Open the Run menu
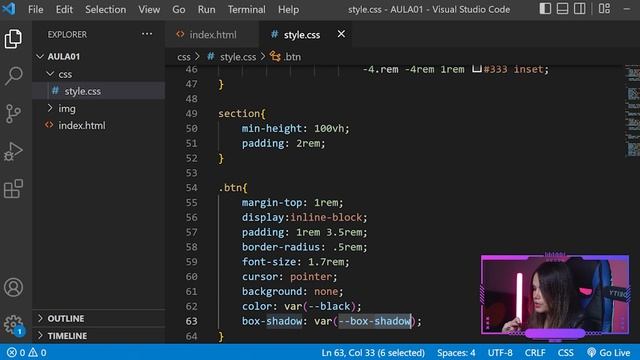This screenshot has width=640, height=360. 207,9
